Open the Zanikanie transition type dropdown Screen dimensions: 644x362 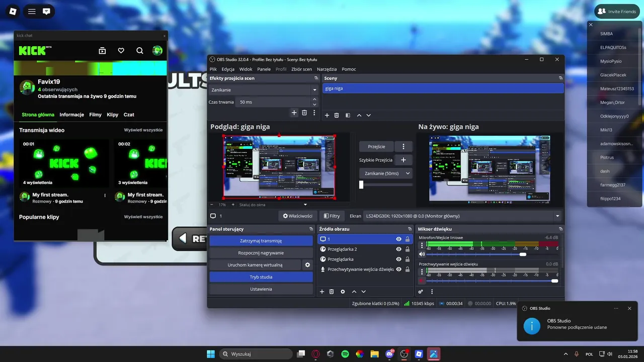click(x=263, y=90)
